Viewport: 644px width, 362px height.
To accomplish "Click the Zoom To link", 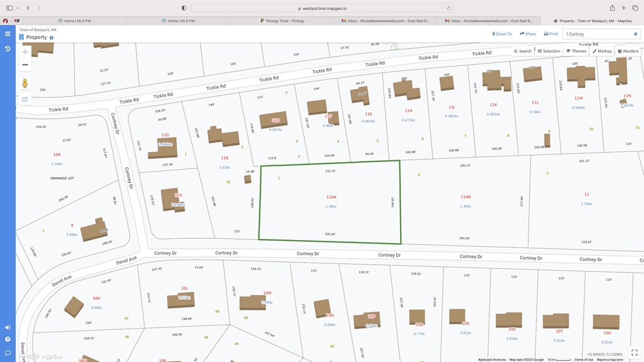I will [x=501, y=34].
